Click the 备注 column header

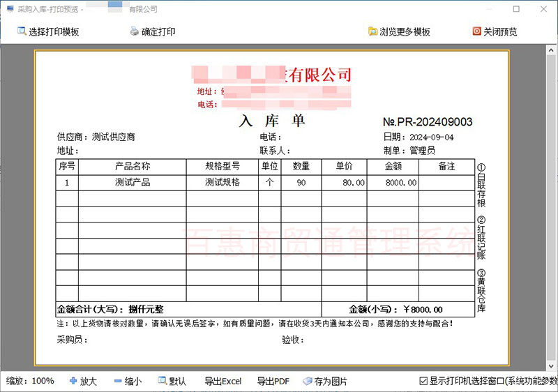[446, 167]
